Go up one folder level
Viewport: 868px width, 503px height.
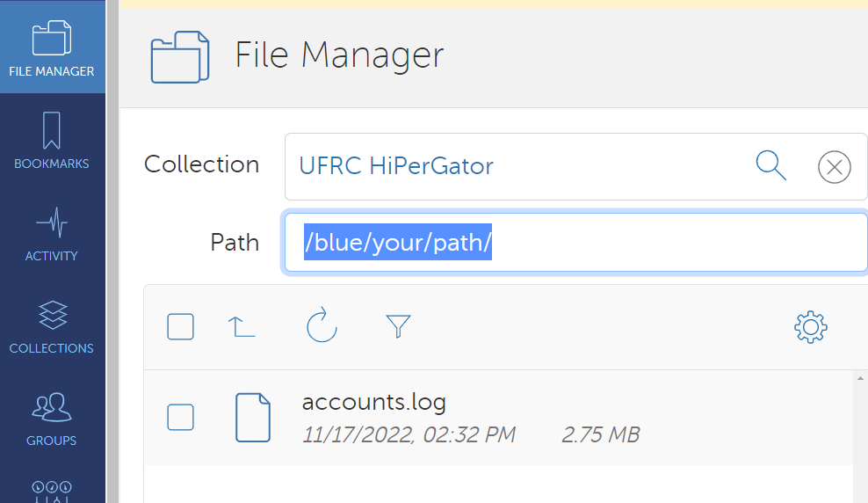coord(242,327)
